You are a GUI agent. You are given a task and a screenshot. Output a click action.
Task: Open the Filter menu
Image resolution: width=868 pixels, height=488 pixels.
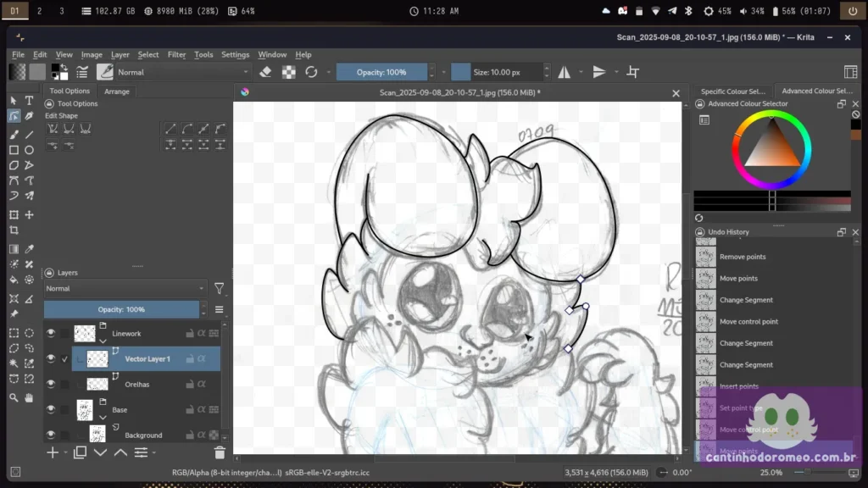click(x=176, y=55)
